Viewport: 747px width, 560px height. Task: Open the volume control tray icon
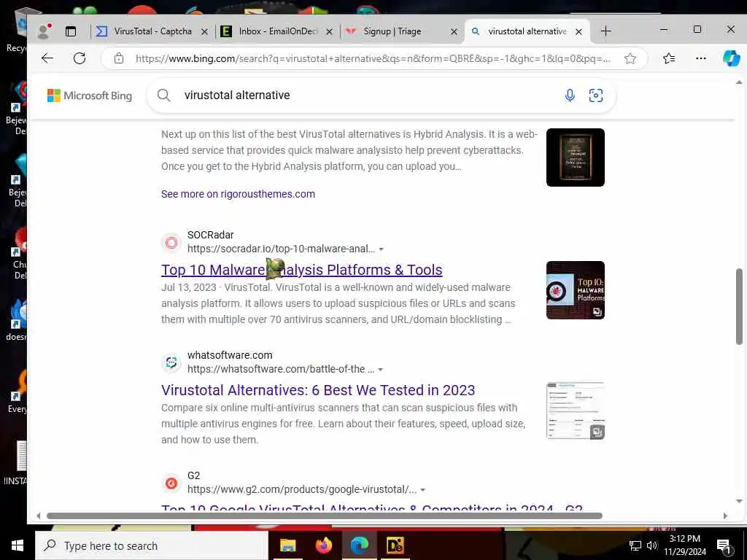click(x=651, y=545)
